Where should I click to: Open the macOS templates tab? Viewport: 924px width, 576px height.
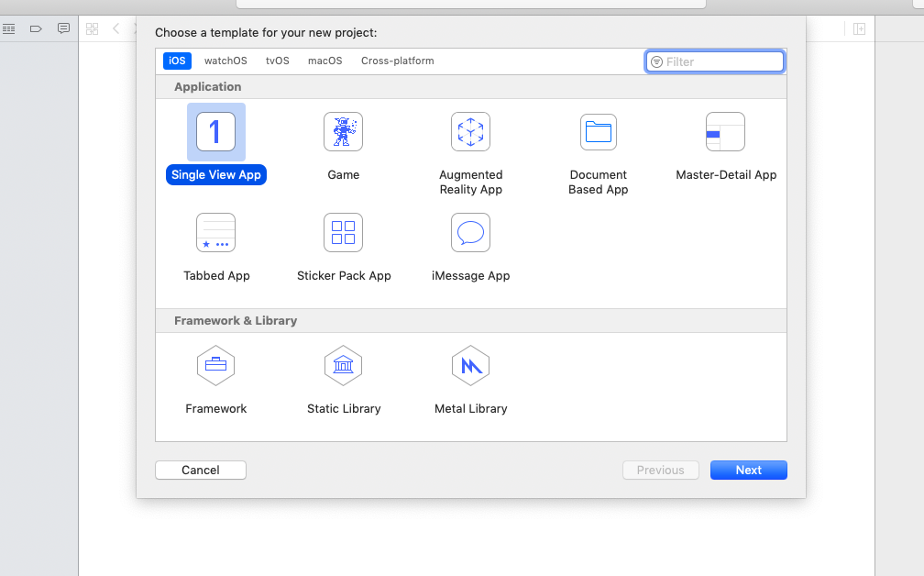(x=324, y=61)
